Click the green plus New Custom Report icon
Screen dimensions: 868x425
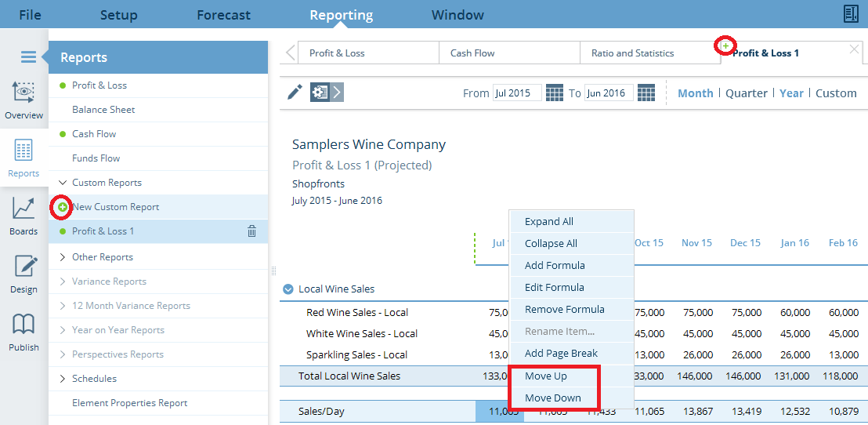(x=62, y=207)
